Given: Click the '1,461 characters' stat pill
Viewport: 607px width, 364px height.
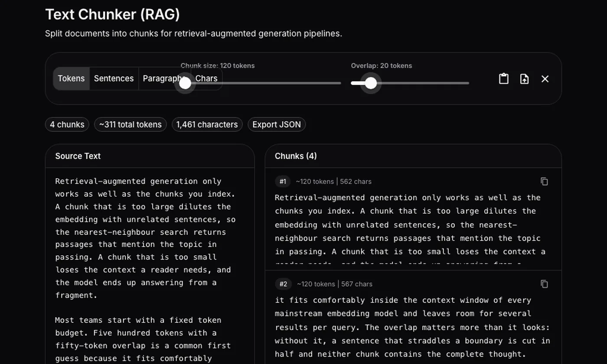Looking at the screenshot, I should tap(207, 124).
